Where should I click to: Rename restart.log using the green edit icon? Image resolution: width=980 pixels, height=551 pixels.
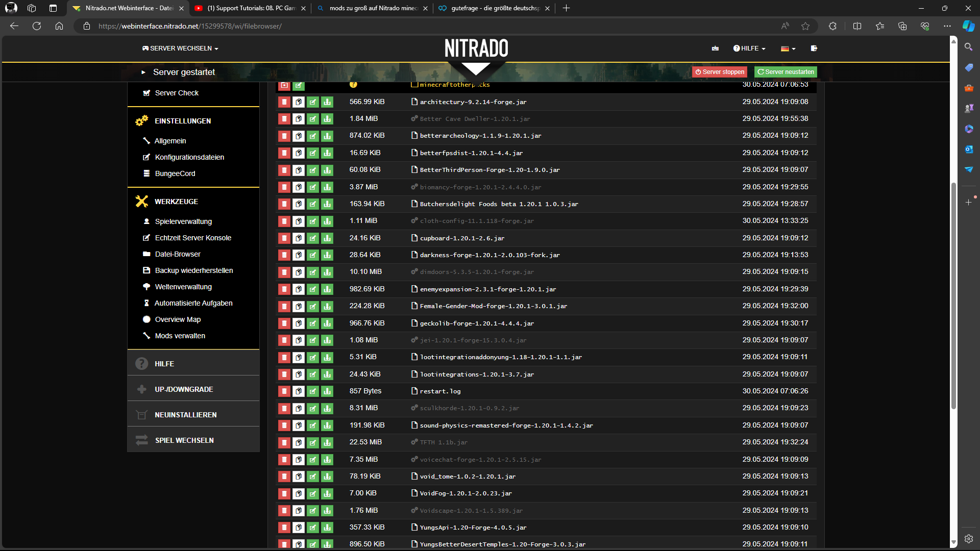click(x=313, y=391)
